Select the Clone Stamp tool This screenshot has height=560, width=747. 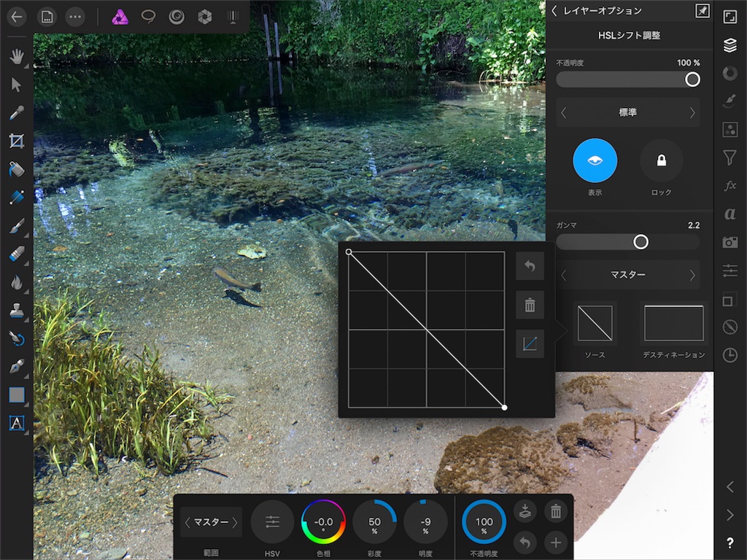click(17, 311)
